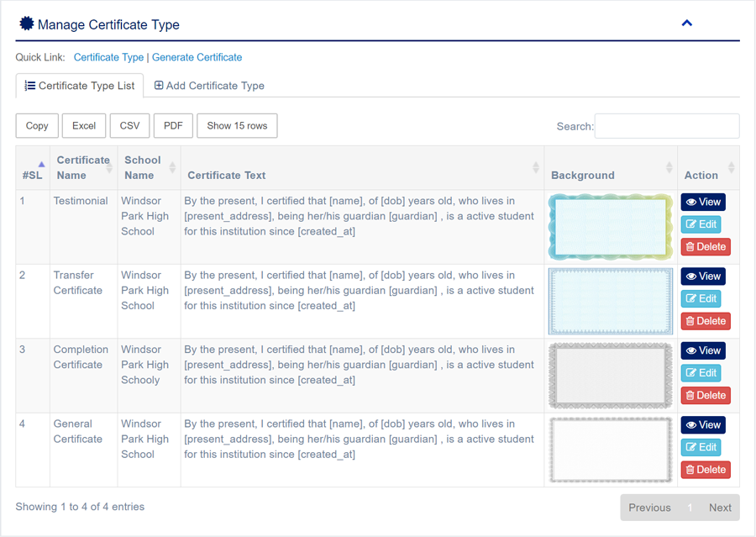
Task: Focus the Search input field
Action: (667, 126)
